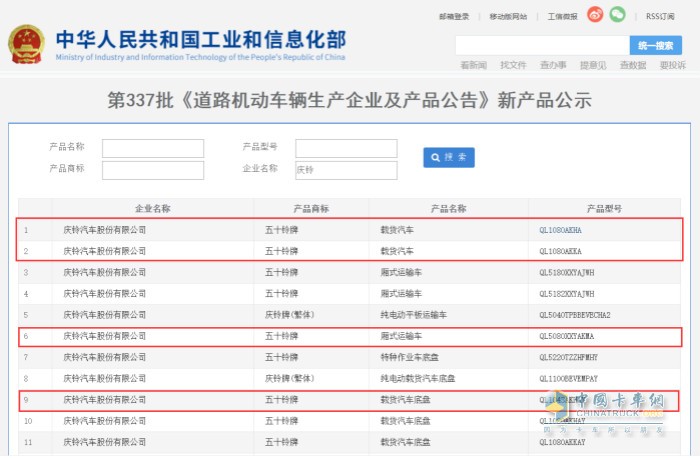Open product model QL5080XXYAKMA
700x458 pixels.
[567, 336]
